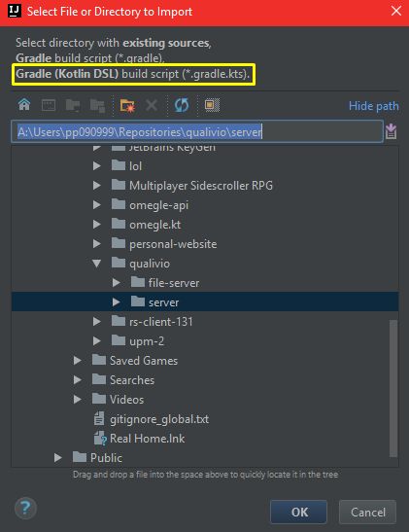Expand the rs-client-131 folder
409x532 pixels.
click(x=97, y=322)
